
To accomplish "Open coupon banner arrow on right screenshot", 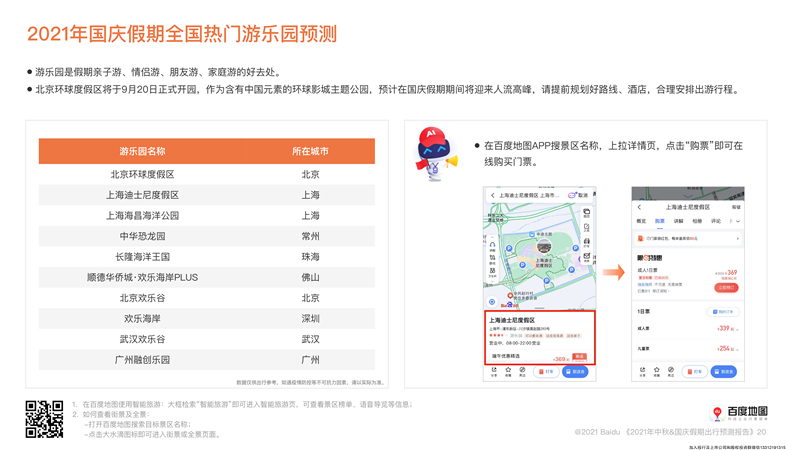I will [x=738, y=238].
